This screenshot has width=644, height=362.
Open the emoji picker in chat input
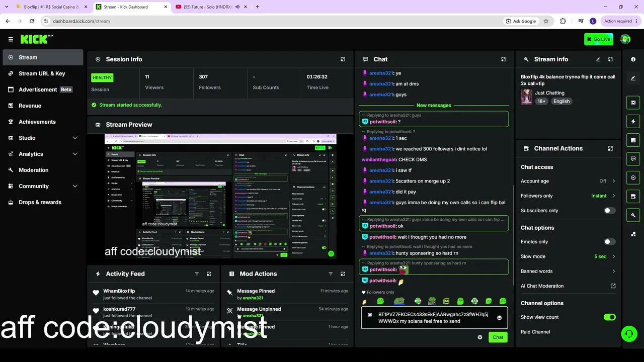[x=499, y=318]
